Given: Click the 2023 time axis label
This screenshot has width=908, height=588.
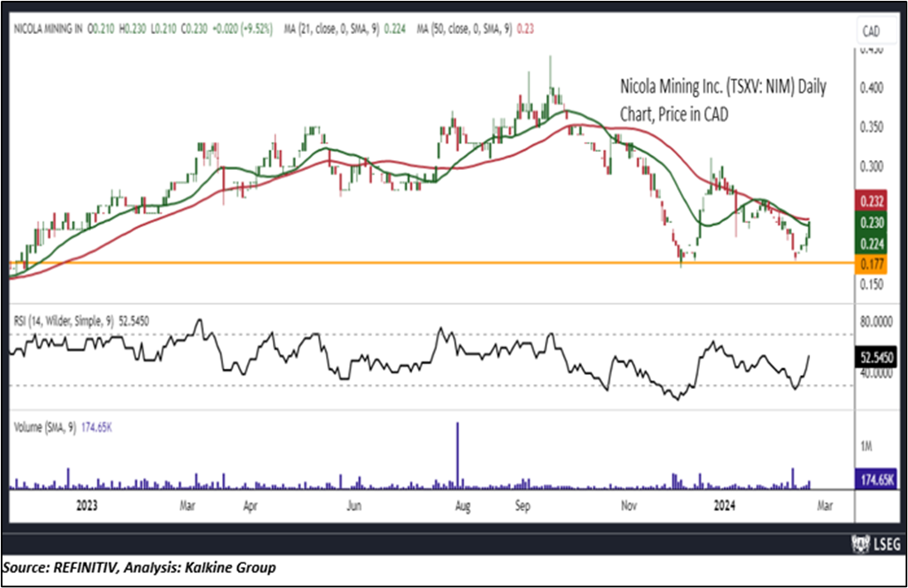Looking at the screenshot, I should [x=87, y=506].
